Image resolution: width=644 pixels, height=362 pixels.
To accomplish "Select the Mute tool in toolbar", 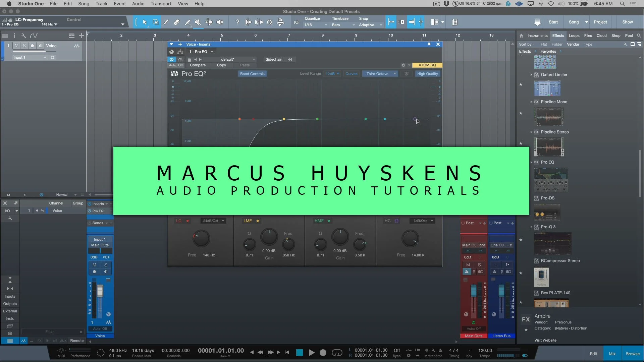I will [x=198, y=22].
